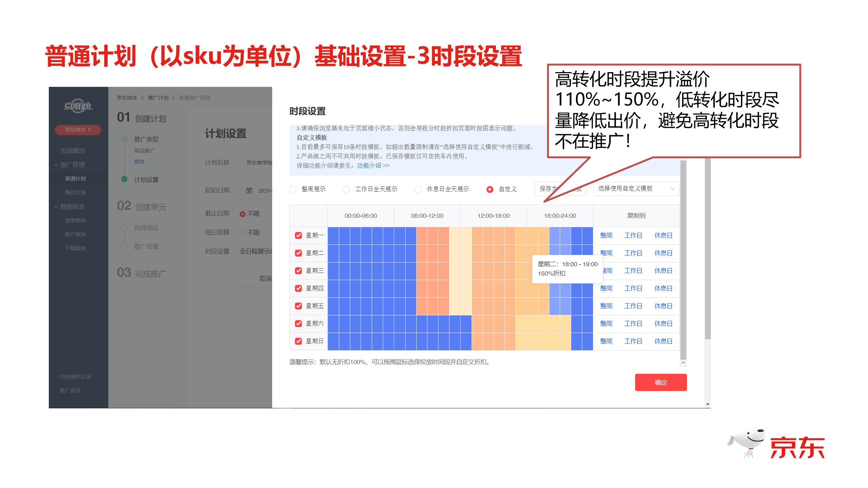Open the 选择使用自定义模板 dropdown
The image size is (868, 488).
[x=636, y=189]
